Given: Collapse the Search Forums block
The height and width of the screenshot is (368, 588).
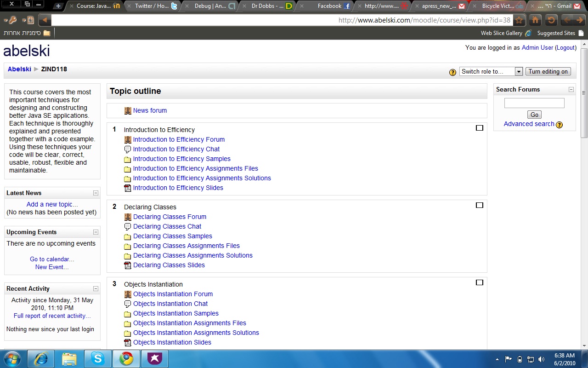Looking at the screenshot, I should (571, 90).
